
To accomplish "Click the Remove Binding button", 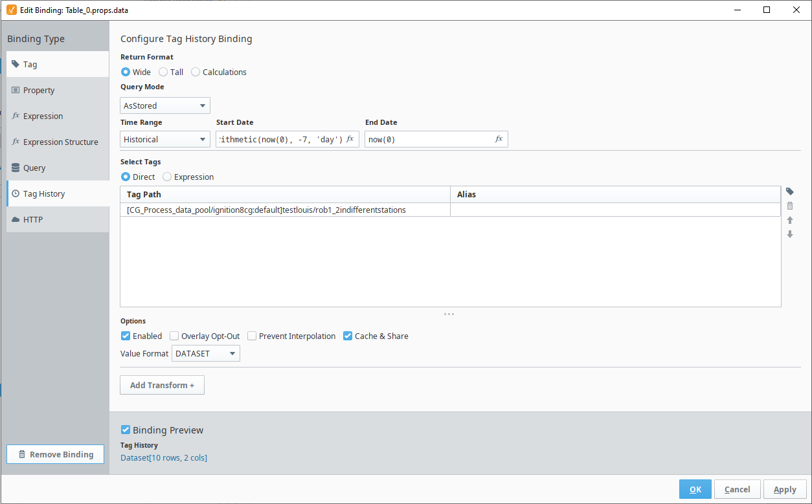I will (55, 454).
